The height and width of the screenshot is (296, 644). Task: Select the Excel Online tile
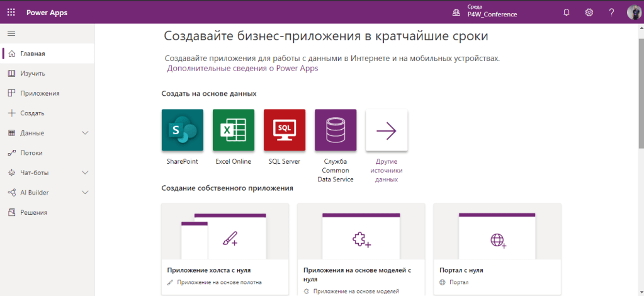point(234,130)
